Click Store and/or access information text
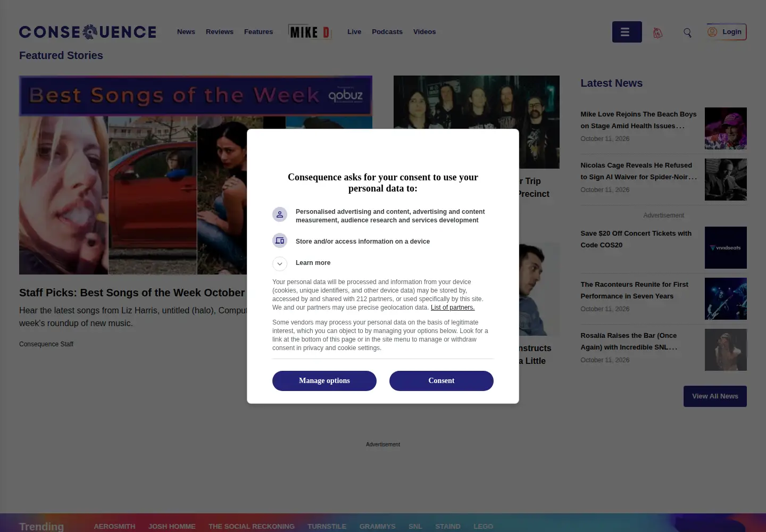 click(363, 242)
